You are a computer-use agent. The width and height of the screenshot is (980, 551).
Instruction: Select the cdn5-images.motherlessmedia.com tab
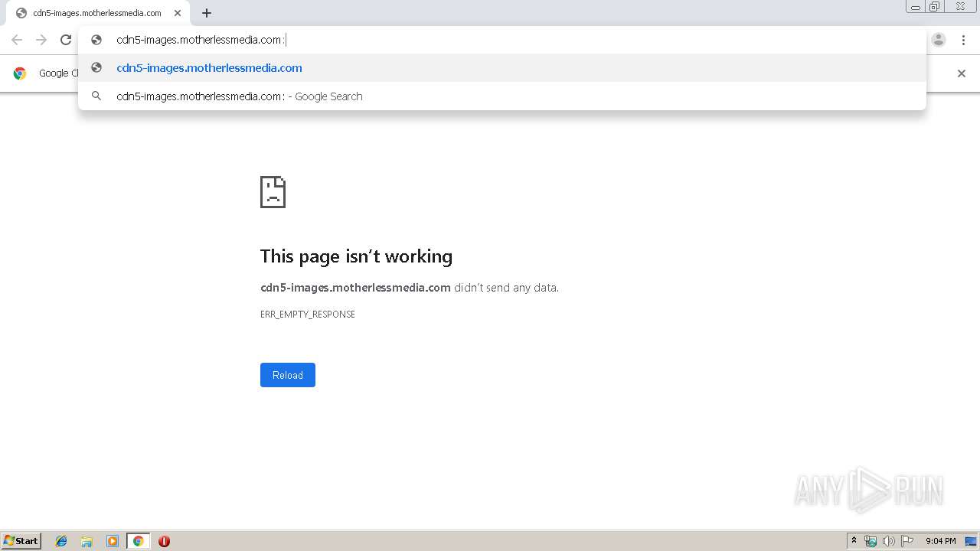coord(96,13)
